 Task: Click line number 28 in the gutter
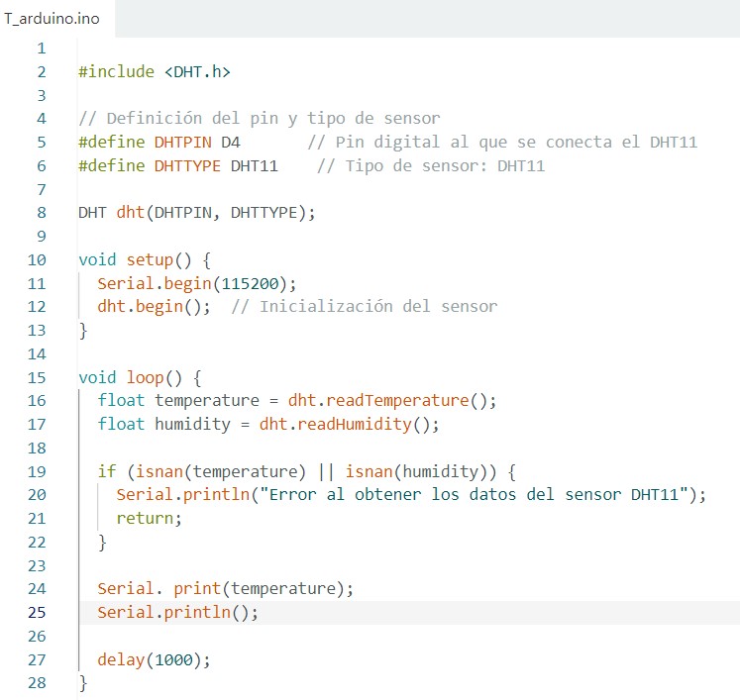pyautogui.click(x=37, y=682)
